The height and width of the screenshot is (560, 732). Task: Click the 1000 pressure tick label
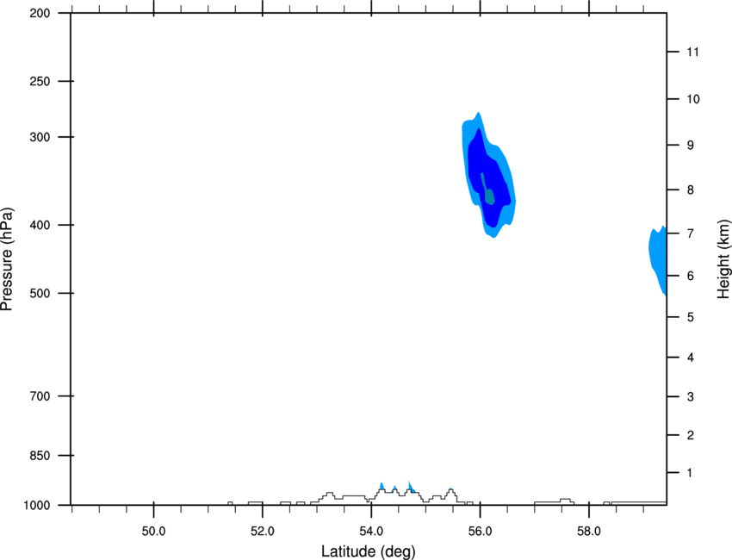click(x=36, y=506)
